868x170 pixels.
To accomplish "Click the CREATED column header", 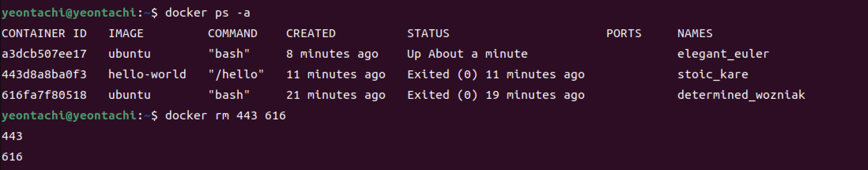I will point(311,33).
